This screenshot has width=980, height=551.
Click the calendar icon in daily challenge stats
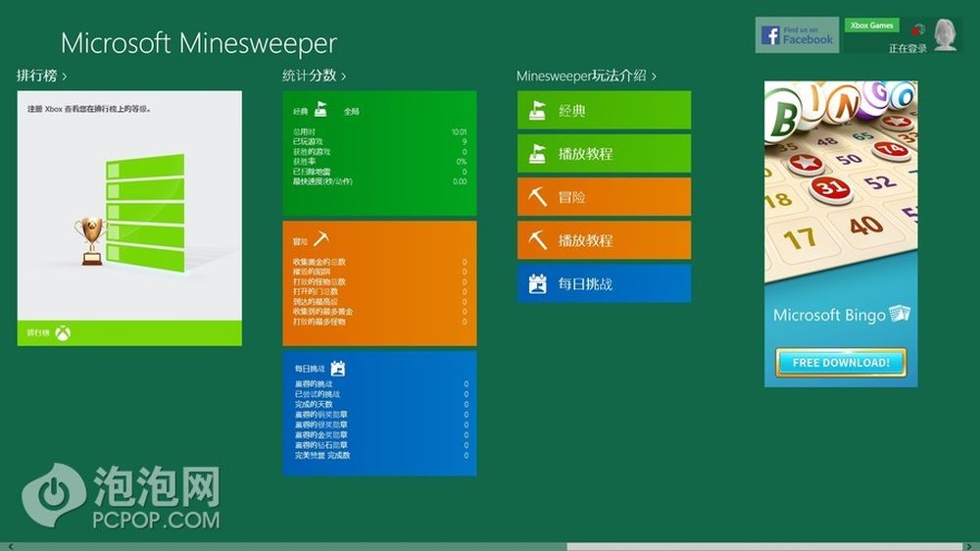pos(337,369)
